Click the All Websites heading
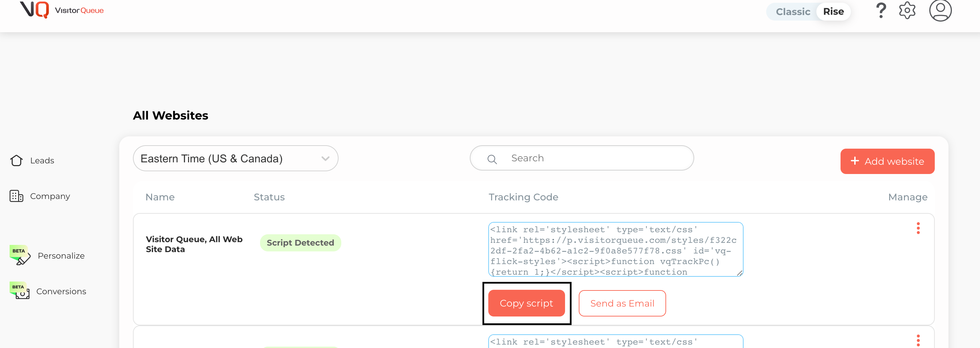 pyautogui.click(x=170, y=115)
